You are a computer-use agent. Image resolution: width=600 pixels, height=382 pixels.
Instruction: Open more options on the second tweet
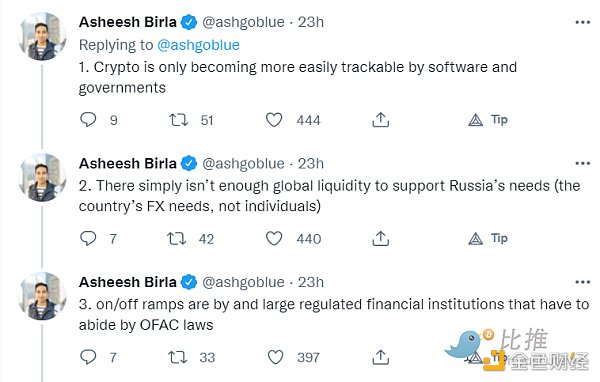tap(582, 164)
